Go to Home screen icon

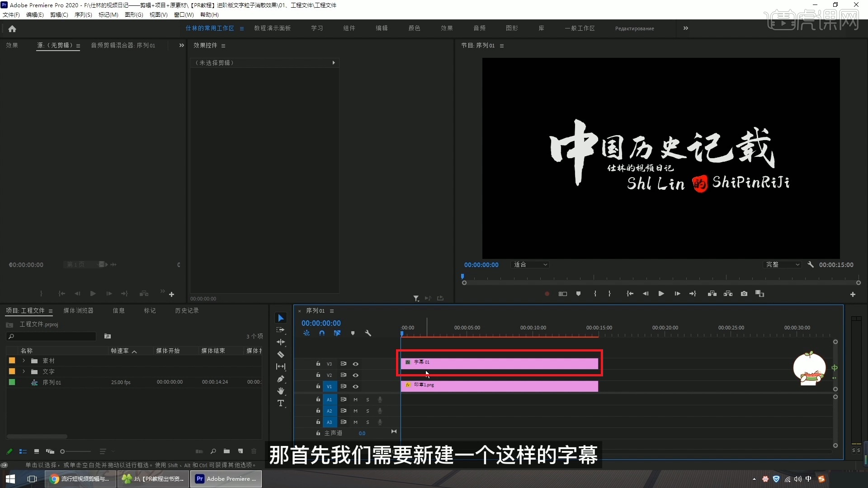(x=12, y=28)
